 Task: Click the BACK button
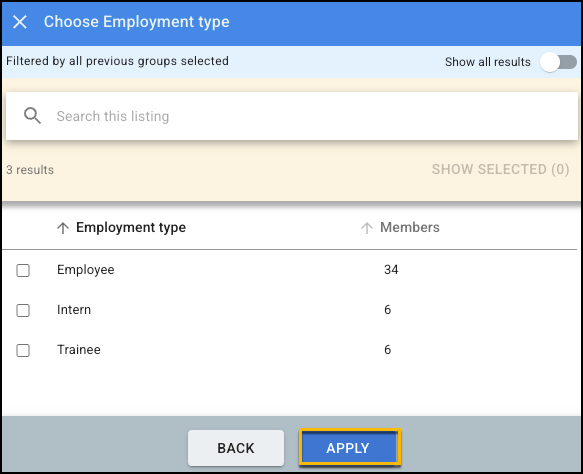tap(236, 448)
